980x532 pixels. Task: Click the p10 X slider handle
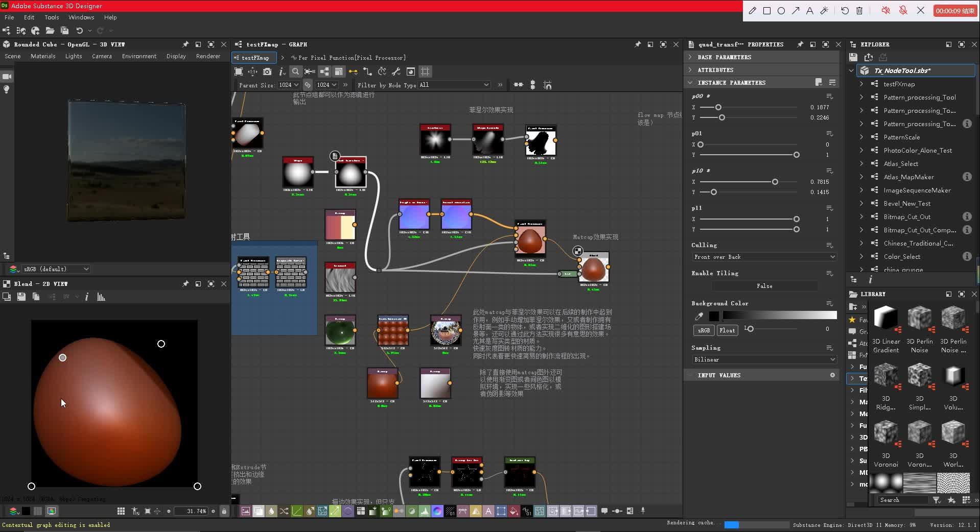click(x=775, y=182)
